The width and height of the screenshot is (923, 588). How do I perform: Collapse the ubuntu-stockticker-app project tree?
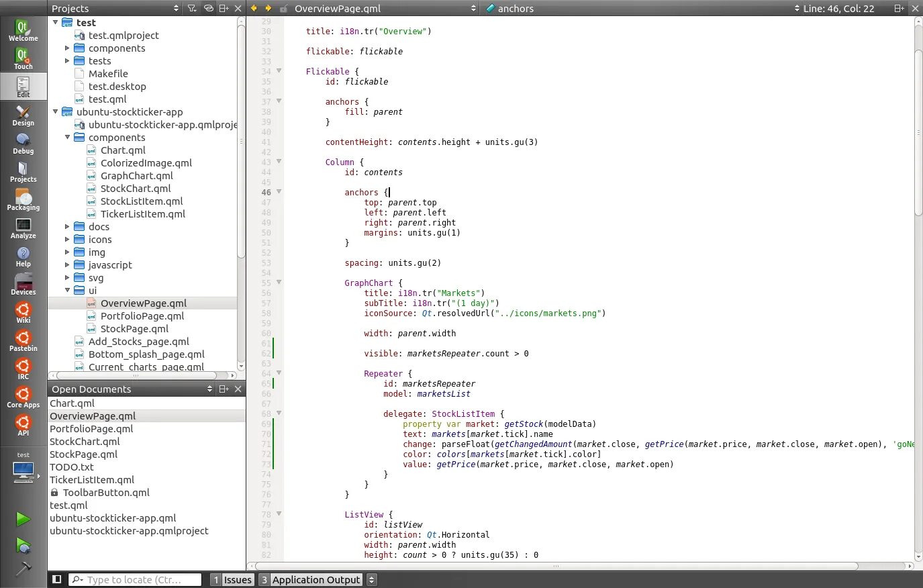(56, 111)
